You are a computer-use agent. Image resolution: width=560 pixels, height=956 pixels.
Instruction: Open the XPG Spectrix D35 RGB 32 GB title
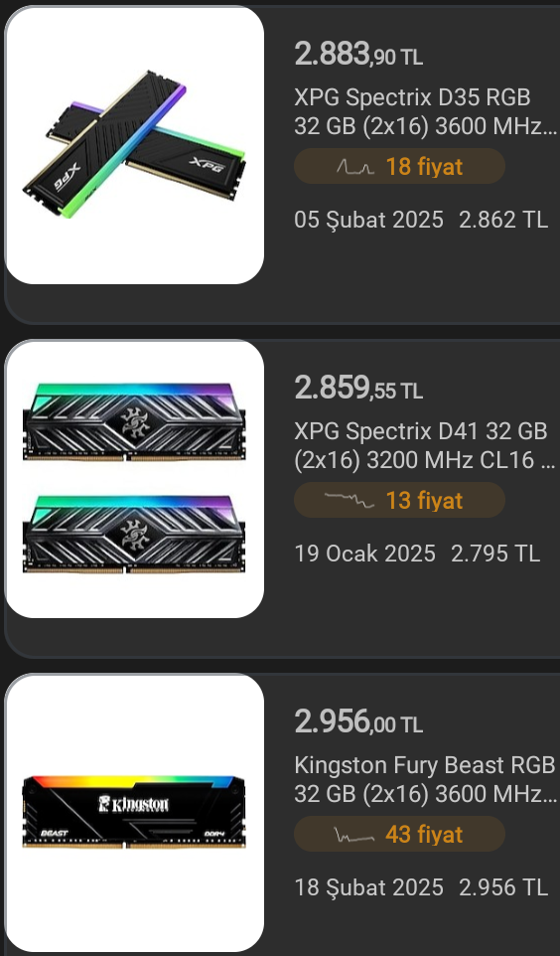[x=425, y=112]
